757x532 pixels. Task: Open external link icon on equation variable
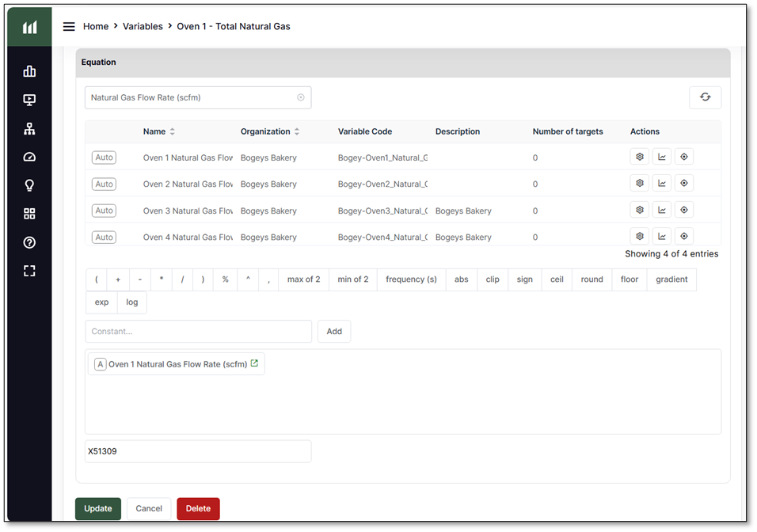pyautogui.click(x=254, y=363)
